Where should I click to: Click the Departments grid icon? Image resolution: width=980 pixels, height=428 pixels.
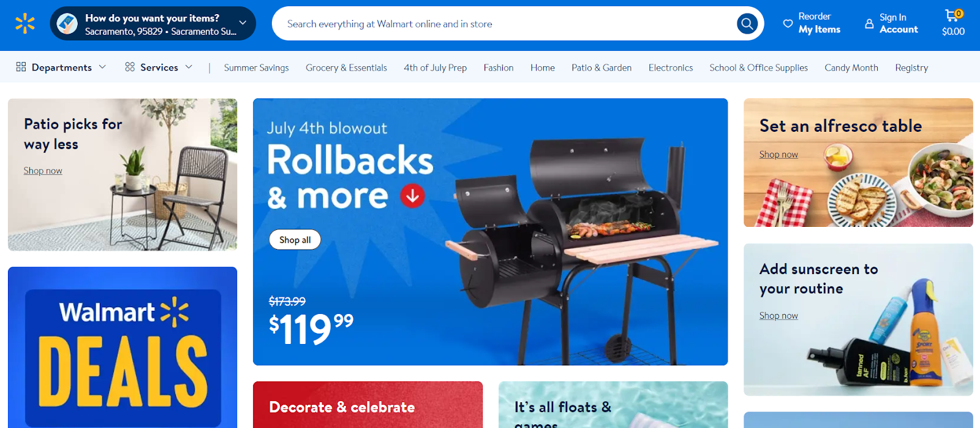tap(21, 67)
